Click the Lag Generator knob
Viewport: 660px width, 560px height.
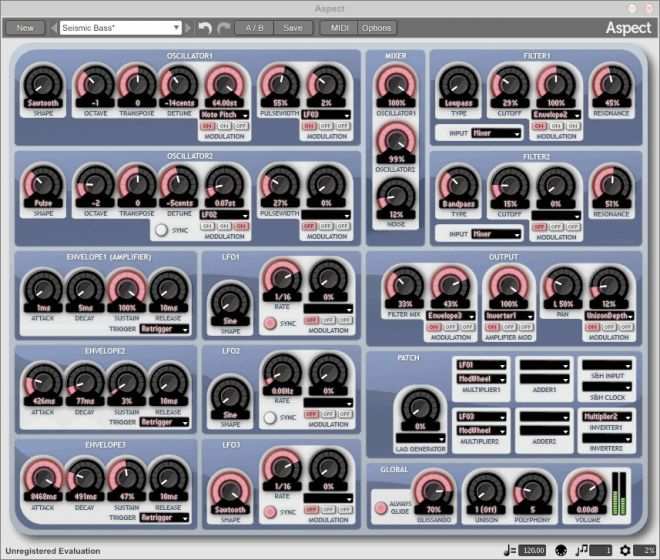(420, 407)
